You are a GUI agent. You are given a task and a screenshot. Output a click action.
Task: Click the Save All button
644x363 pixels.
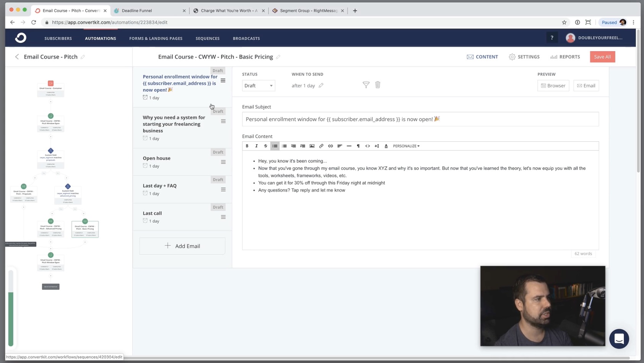click(602, 57)
